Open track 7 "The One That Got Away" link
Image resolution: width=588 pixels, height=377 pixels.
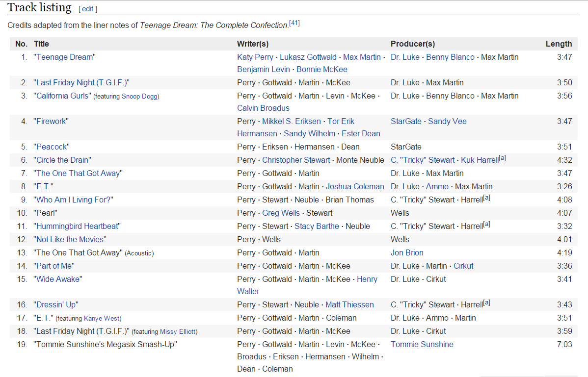(78, 174)
